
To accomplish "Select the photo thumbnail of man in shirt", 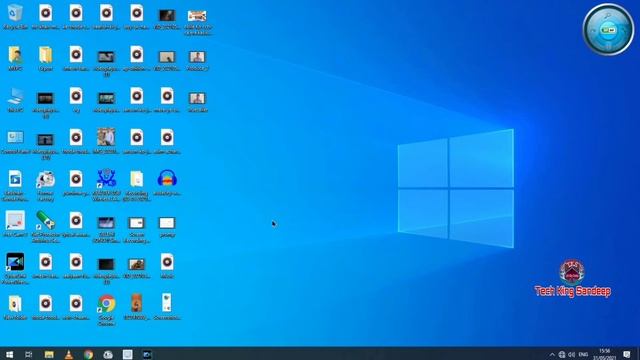I will [x=106, y=142].
